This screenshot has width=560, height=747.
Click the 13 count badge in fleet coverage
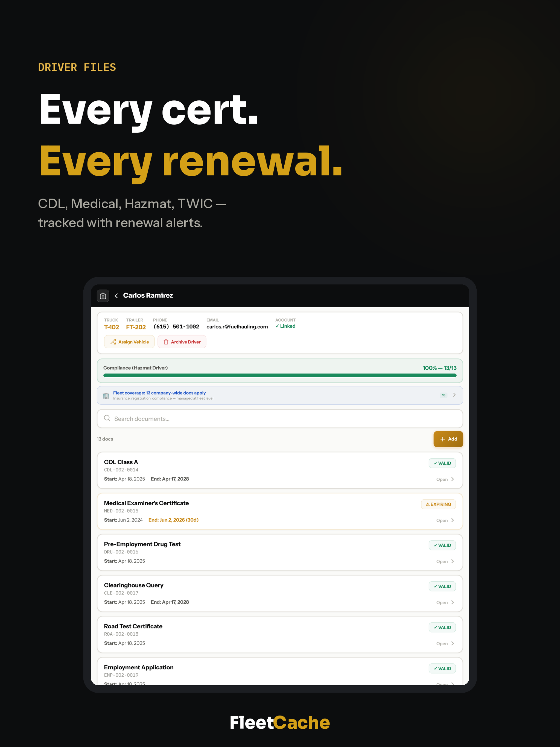(x=444, y=395)
